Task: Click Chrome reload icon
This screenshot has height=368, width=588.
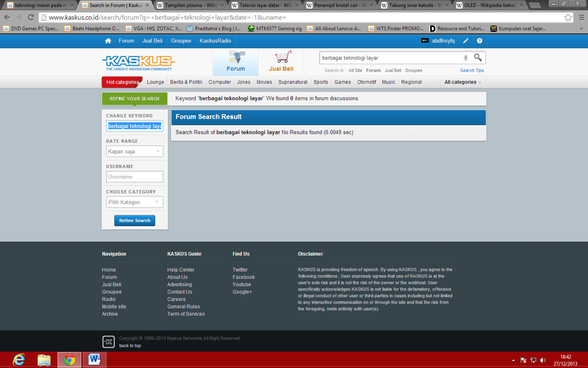Action: [x=31, y=17]
